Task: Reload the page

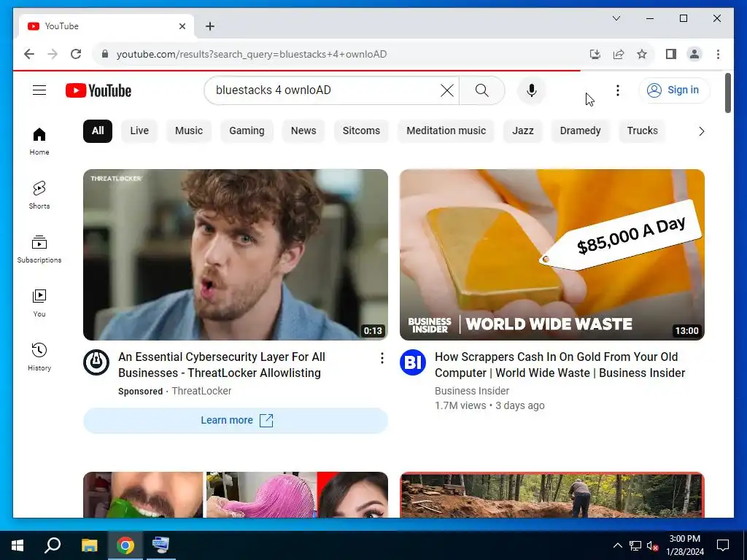Action: click(76, 54)
